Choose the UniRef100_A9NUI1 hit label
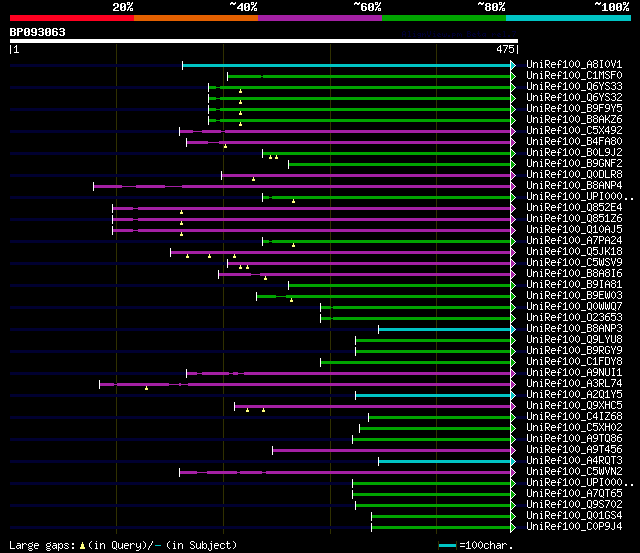Screen dimensions: 640x553 coord(574,373)
